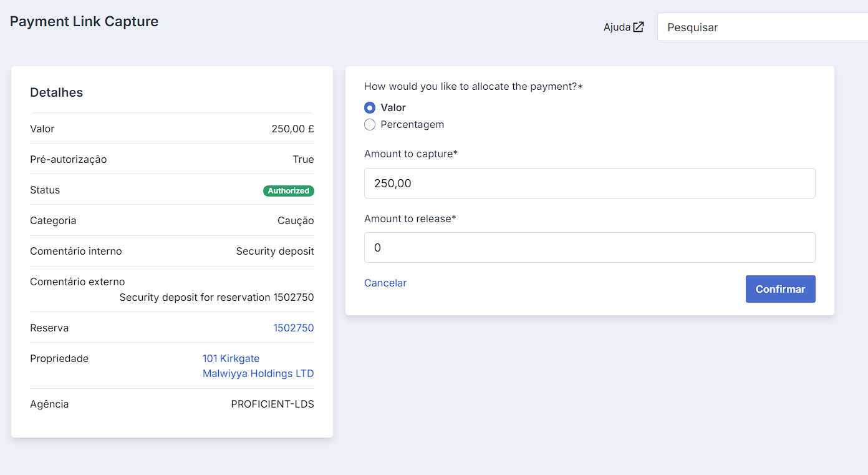Image resolution: width=868 pixels, height=475 pixels.
Task: Click the Amount to release field
Action: pos(590,248)
